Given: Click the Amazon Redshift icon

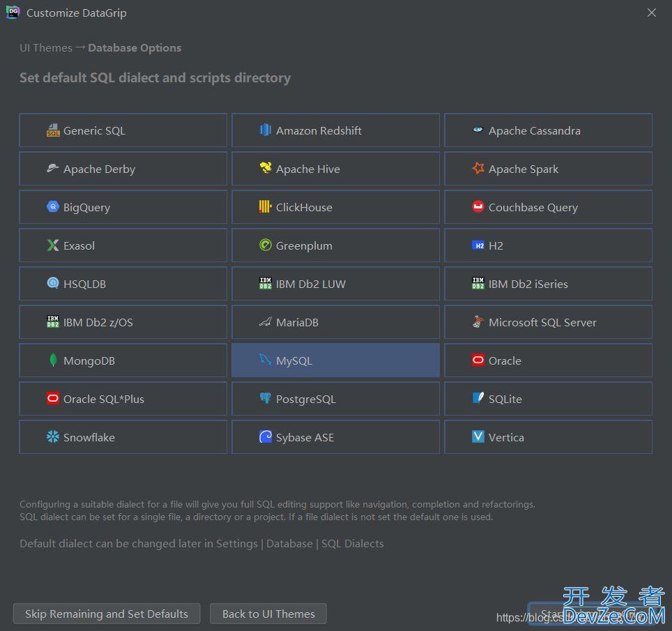Looking at the screenshot, I should pos(266,130).
